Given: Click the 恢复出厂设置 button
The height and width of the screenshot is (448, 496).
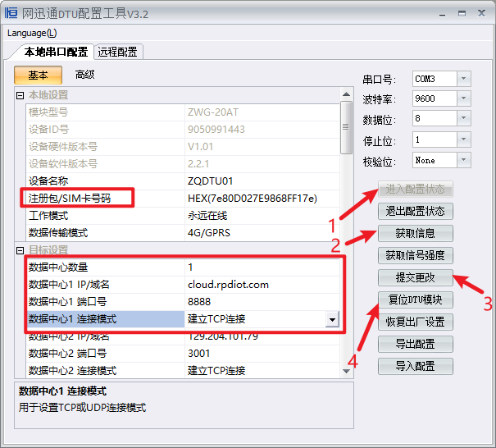Looking at the screenshot, I should (x=416, y=322).
